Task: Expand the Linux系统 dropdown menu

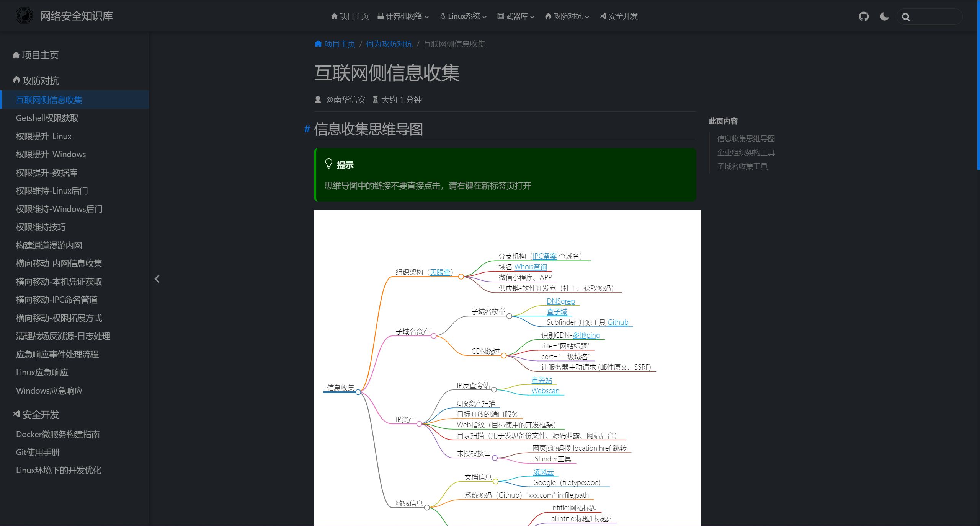Action: pyautogui.click(x=463, y=16)
